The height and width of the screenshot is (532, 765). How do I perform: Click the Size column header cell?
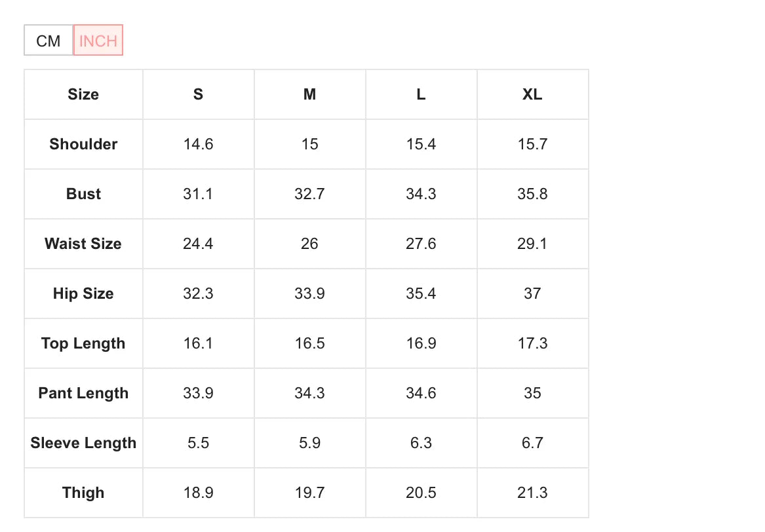pyautogui.click(x=83, y=94)
